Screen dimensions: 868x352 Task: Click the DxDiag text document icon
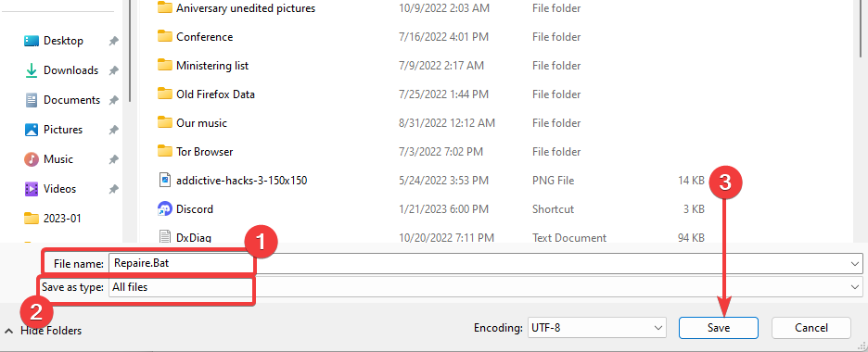pos(164,237)
